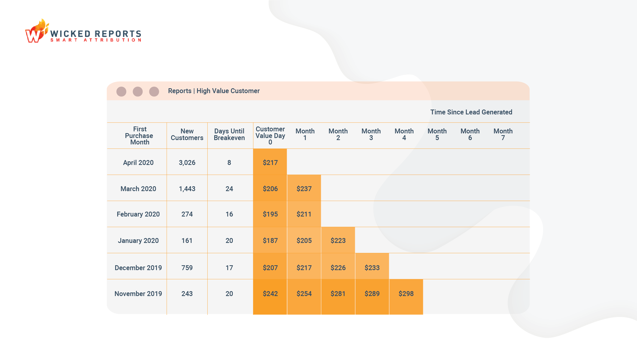The width and height of the screenshot is (637, 364).
Task: Select the Customer Value Day 0 header
Action: tap(270, 135)
